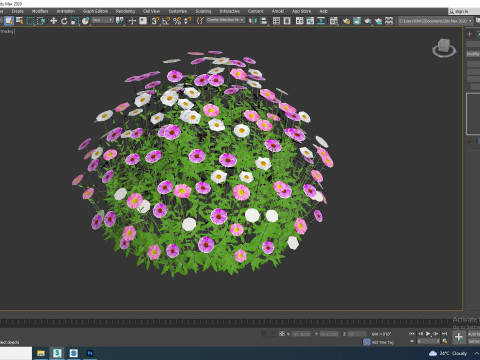The height and width of the screenshot is (360, 480).
Task: Click the Mirror tool icon
Action: pyautogui.click(x=253, y=21)
